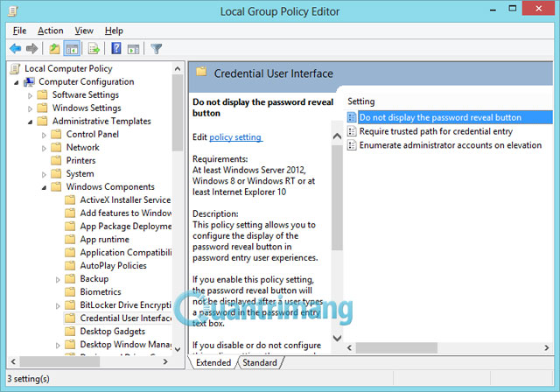Click the Export List toolbar icon
560x392 pixels.
click(94, 49)
